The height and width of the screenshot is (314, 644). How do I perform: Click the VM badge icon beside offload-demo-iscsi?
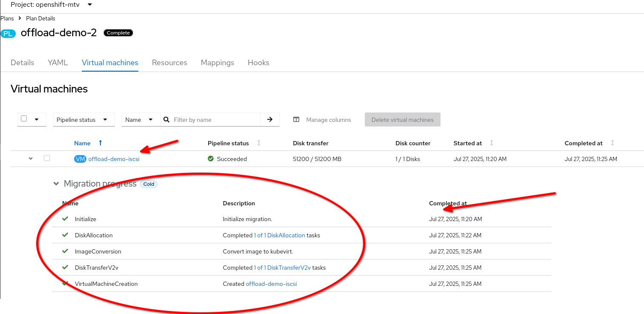point(80,159)
